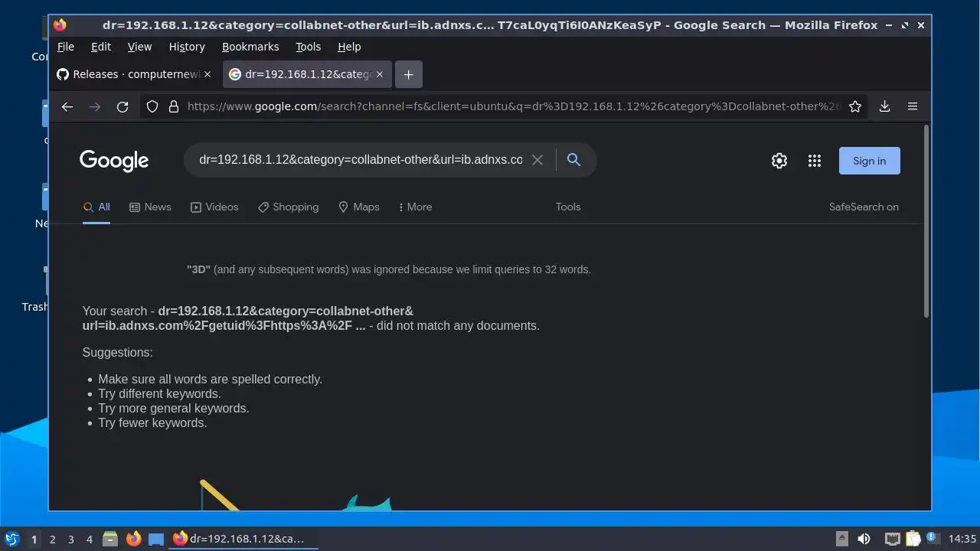The width and height of the screenshot is (980, 551).
Task: Open the clipboard tray icon
Action: pyautogui.click(x=913, y=539)
